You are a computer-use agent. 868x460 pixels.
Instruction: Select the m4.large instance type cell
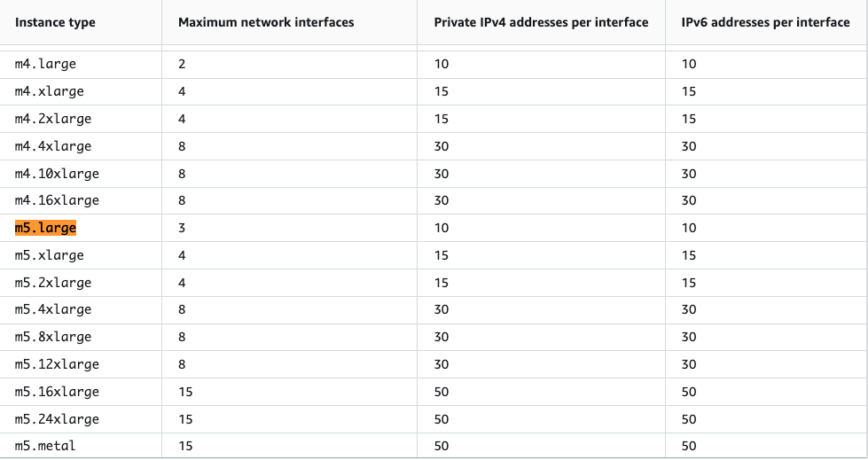coord(45,64)
